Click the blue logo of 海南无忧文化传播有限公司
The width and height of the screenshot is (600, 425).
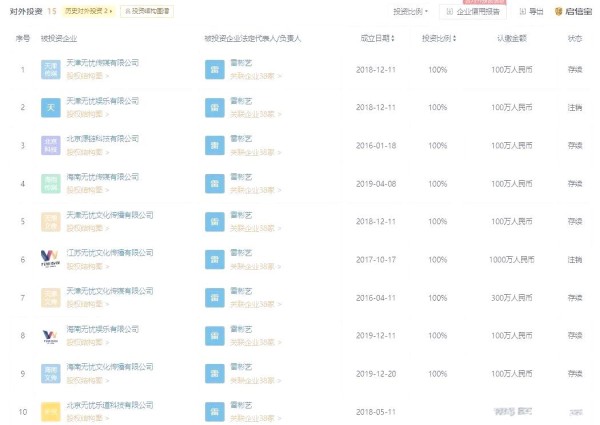point(51,373)
